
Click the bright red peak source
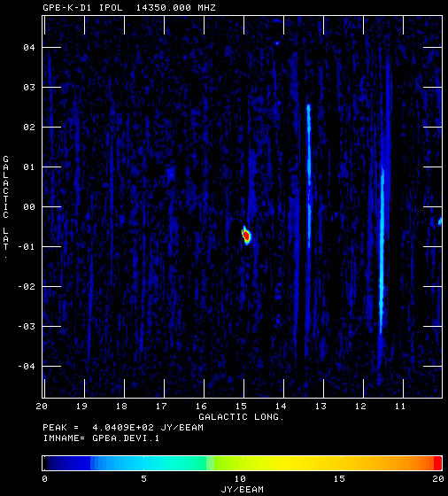[246, 236]
